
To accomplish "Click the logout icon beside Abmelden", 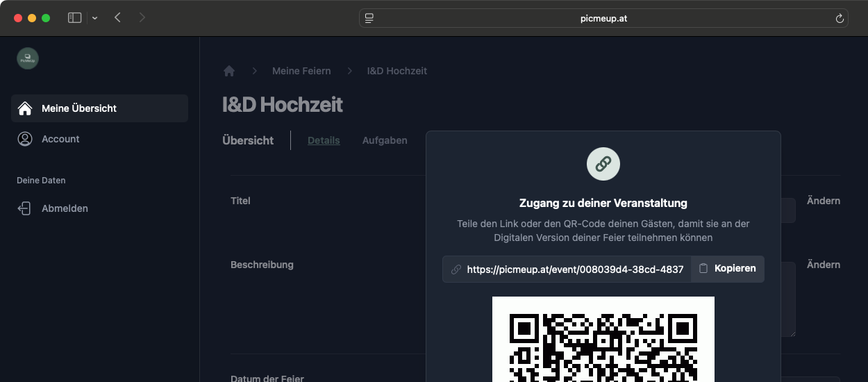I will coord(25,208).
